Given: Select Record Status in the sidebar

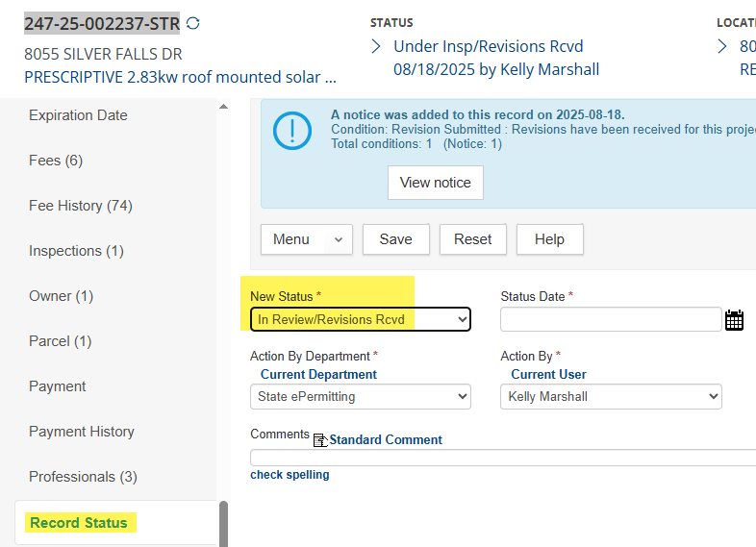Looking at the screenshot, I should point(79,523).
